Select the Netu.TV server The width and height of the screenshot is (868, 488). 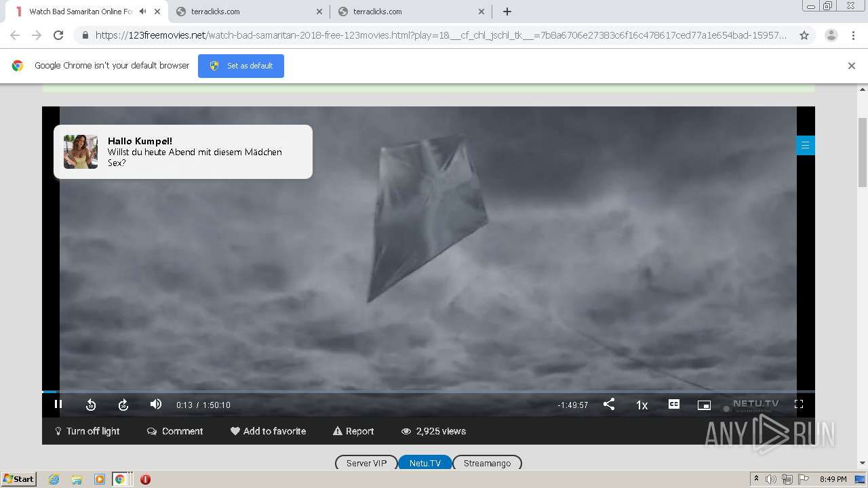click(425, 463)
